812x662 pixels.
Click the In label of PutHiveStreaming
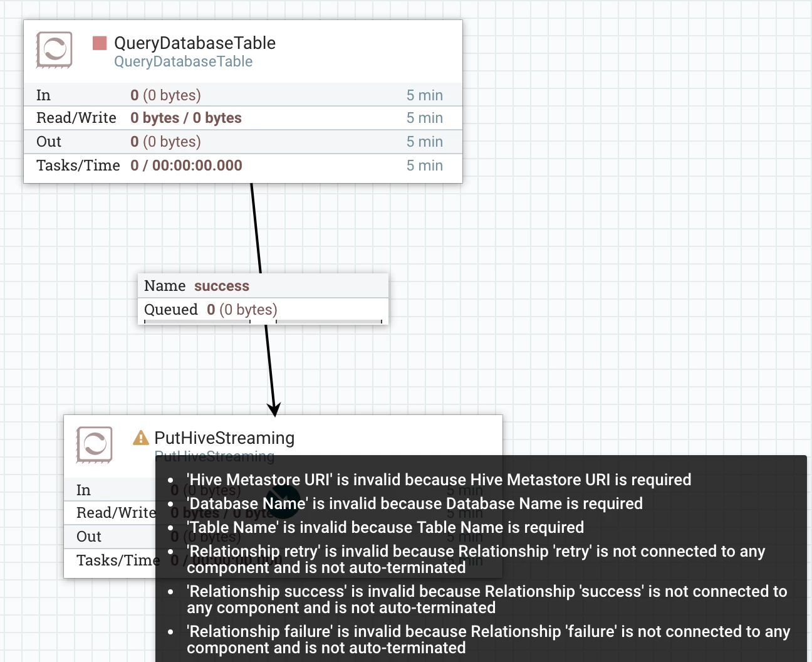tap(83, 490)
